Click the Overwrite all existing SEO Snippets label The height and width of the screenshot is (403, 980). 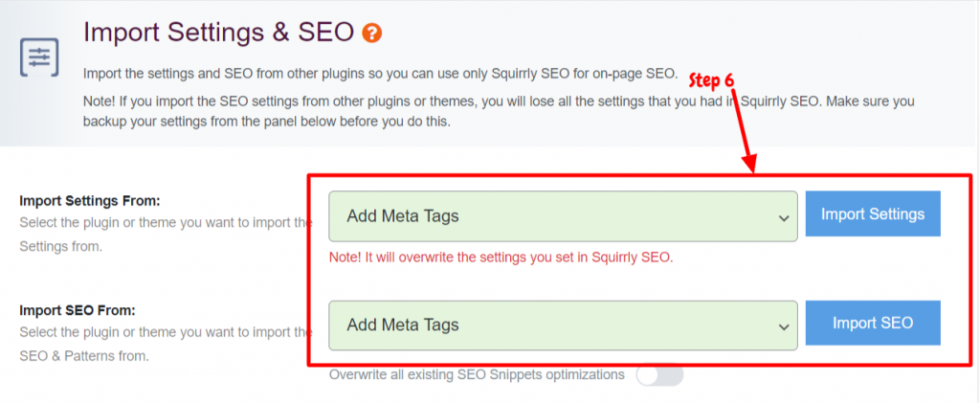tap(477, 375)
